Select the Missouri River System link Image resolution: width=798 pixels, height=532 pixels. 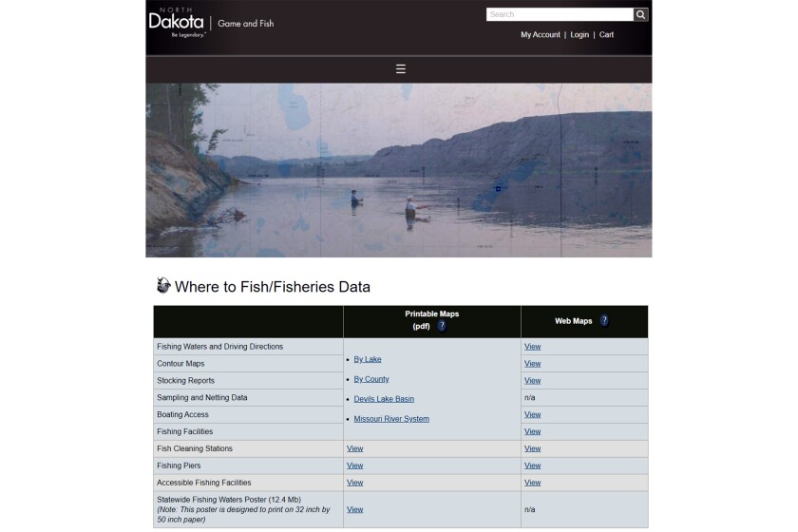(x=391, y=419)
